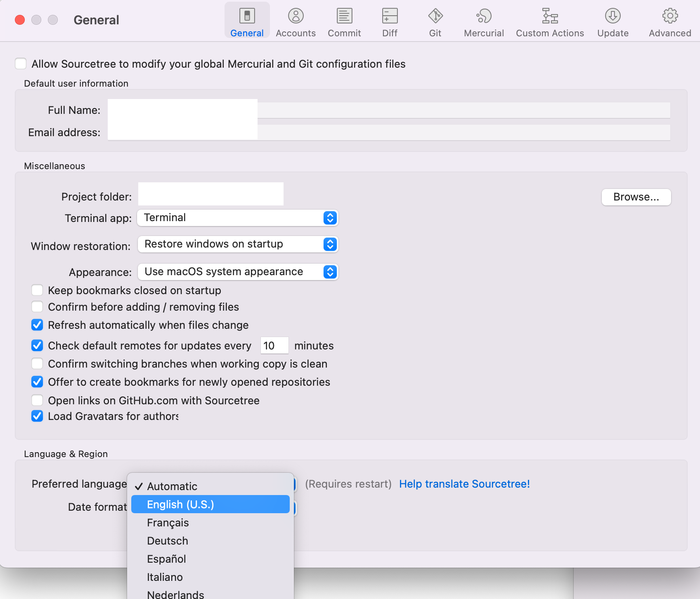The image size is (700, 599).
Task: Uncheck Load Gravatars for authors
Action: (37, 416)
